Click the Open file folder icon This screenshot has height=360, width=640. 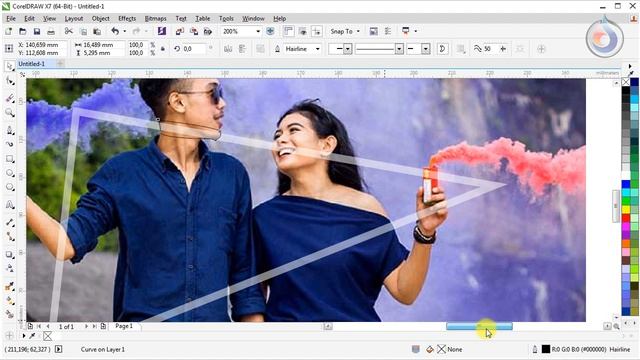(22, 31)
